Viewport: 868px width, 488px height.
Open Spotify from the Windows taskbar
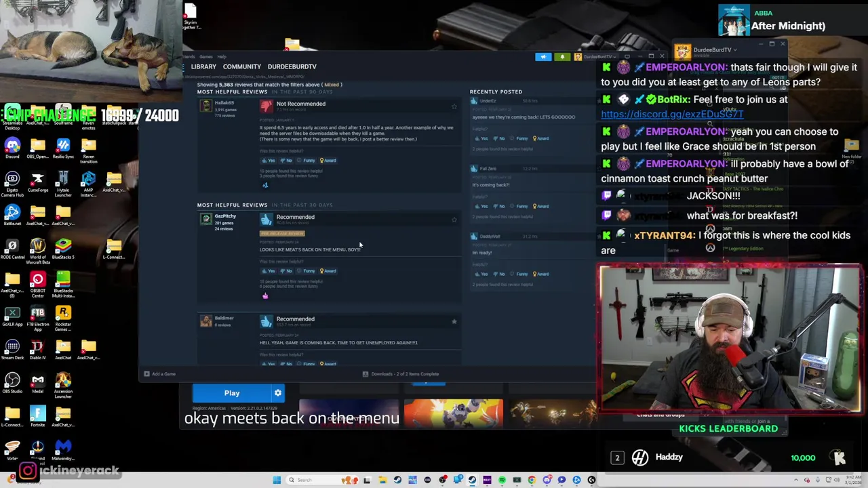[502, 480]
